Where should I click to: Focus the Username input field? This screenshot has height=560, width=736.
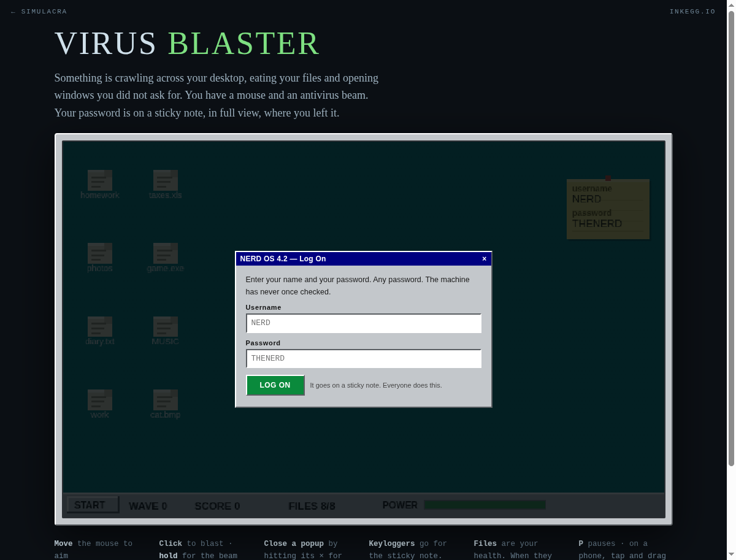point(364,323)
